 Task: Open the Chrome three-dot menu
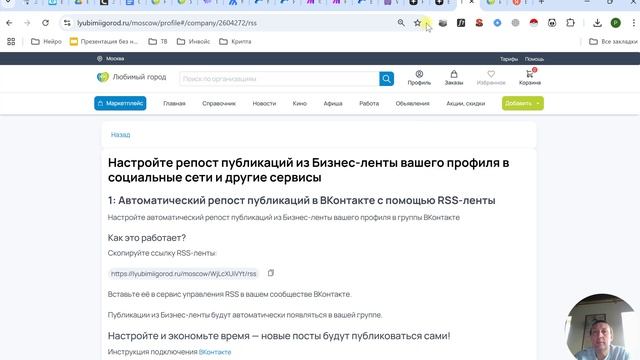pos(634,23)
